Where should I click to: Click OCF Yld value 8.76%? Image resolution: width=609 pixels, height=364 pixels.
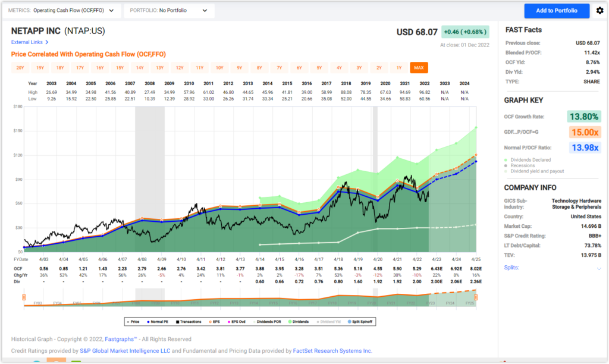click(x=593, y=62)
